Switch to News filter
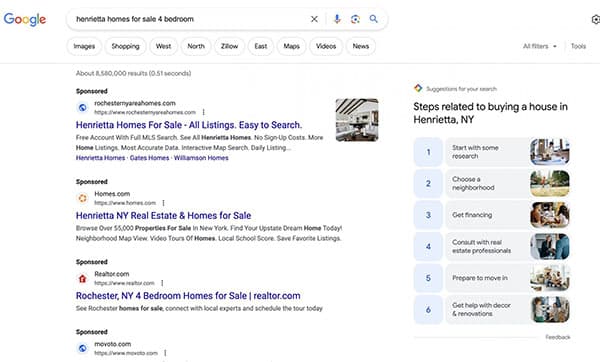The image size is (600, 362). click(x=361, y=46)
